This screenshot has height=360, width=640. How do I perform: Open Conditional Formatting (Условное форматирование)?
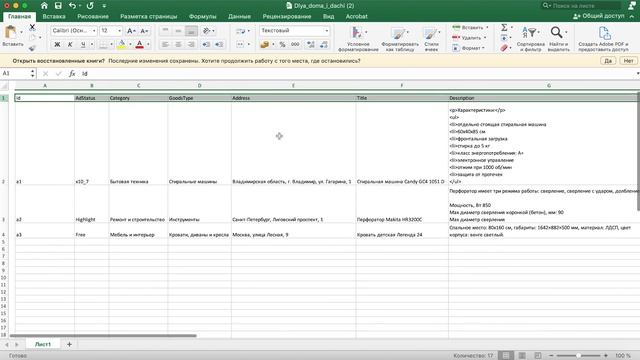pos(358,39)
